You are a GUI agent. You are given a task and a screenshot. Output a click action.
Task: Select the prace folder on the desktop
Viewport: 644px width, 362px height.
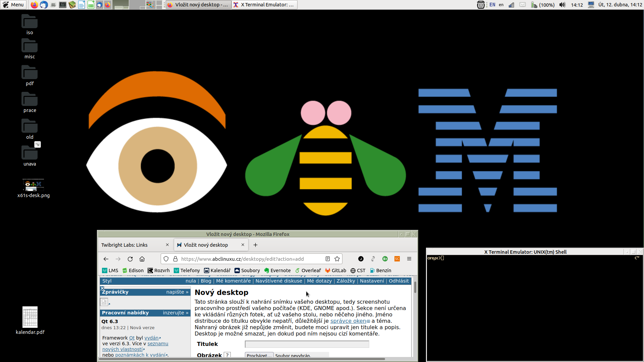click(30, 102)
